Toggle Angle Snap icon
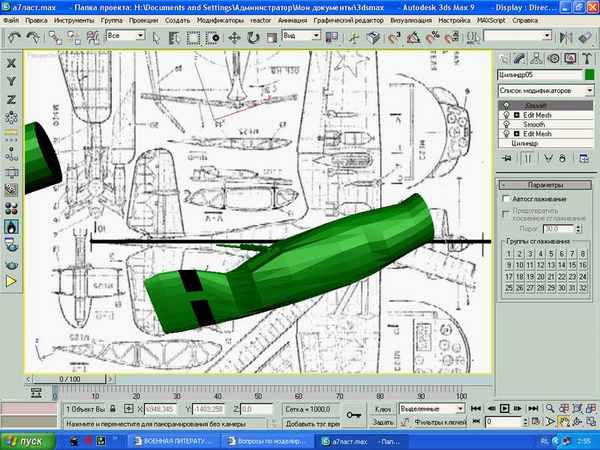600x450 pixels. point(413,38)
